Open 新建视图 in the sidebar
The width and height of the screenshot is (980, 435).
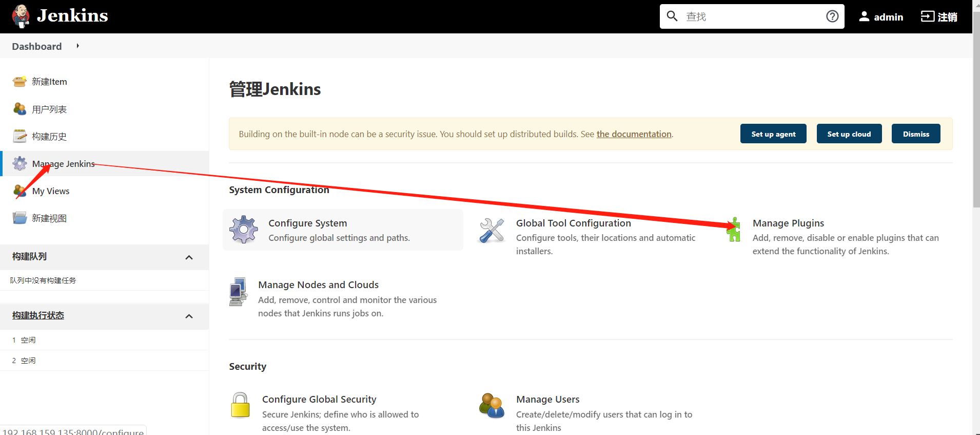(x=49, y=218)
